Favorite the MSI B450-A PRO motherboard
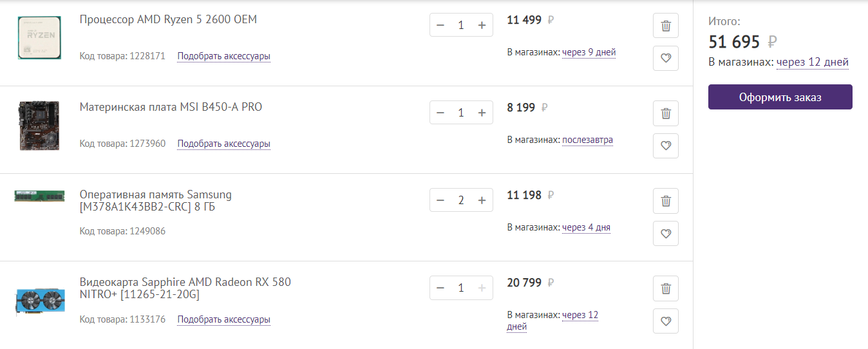 point(666,146)
